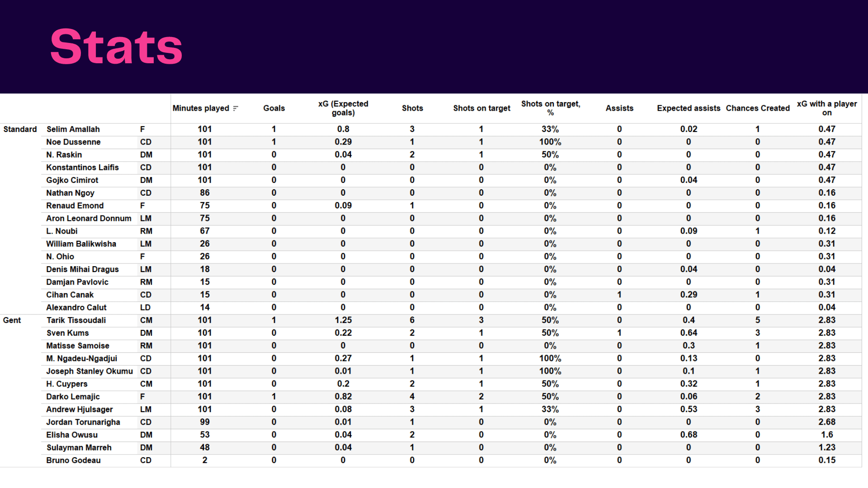Click Noe Dussenne's xG value 0.29
Screen dimensions: 868x488
pyautogui.click(x=343, y=142)
